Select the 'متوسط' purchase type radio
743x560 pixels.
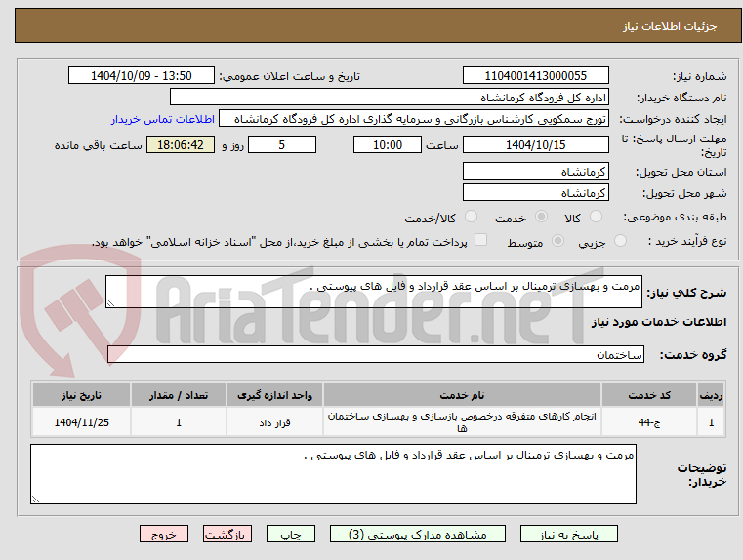557,241
